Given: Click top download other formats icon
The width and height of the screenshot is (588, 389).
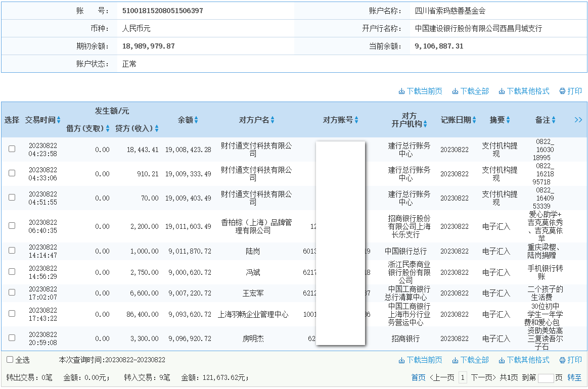Looking at the screenshot, I should pos(502,91).
